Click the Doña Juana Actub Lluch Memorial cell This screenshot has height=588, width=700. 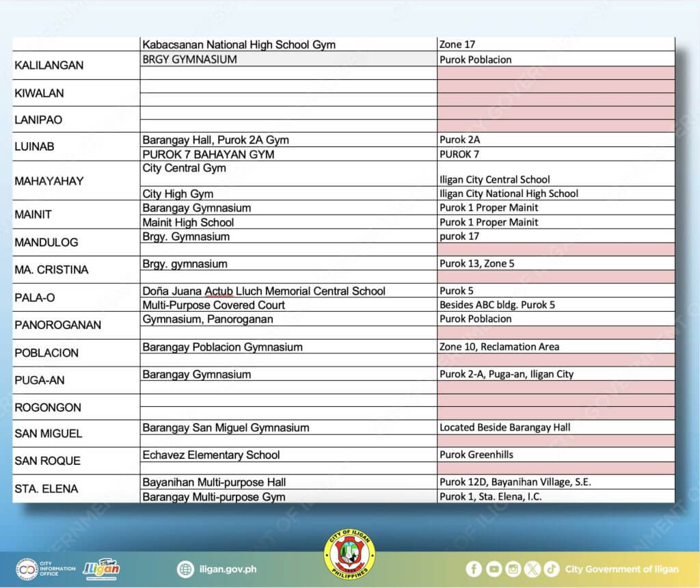tap(264, 291)
